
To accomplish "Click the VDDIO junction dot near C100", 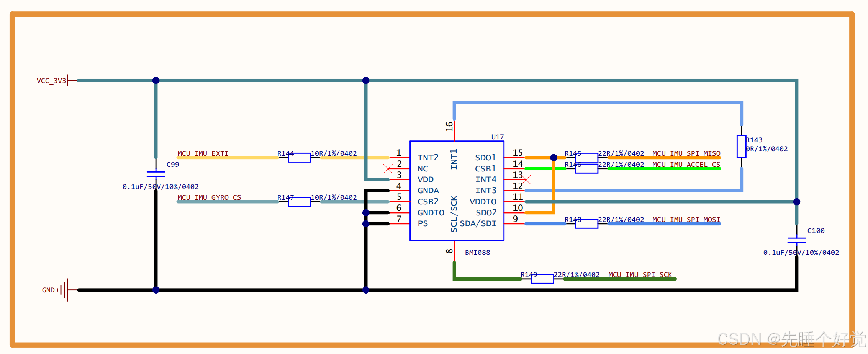I will pos(797,202).
